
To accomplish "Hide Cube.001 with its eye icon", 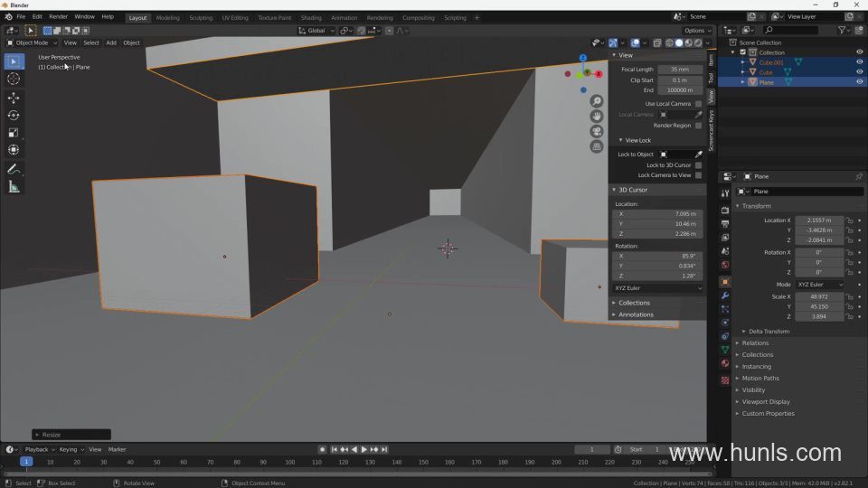I will pyautogui.click(x=859, y=62).
